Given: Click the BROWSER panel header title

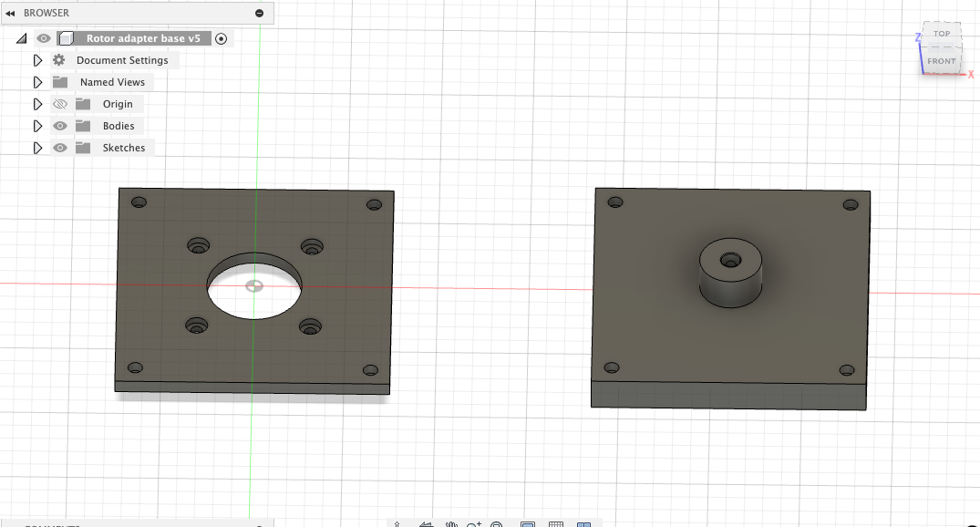Looking at the screenshot, I should click(x=46, y=13).
